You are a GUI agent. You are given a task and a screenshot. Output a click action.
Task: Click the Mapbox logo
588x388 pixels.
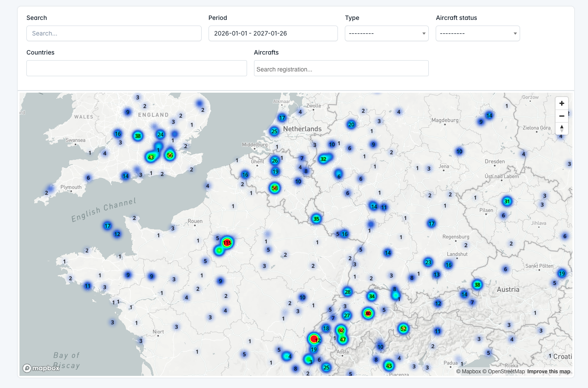[x=42, y=368]
